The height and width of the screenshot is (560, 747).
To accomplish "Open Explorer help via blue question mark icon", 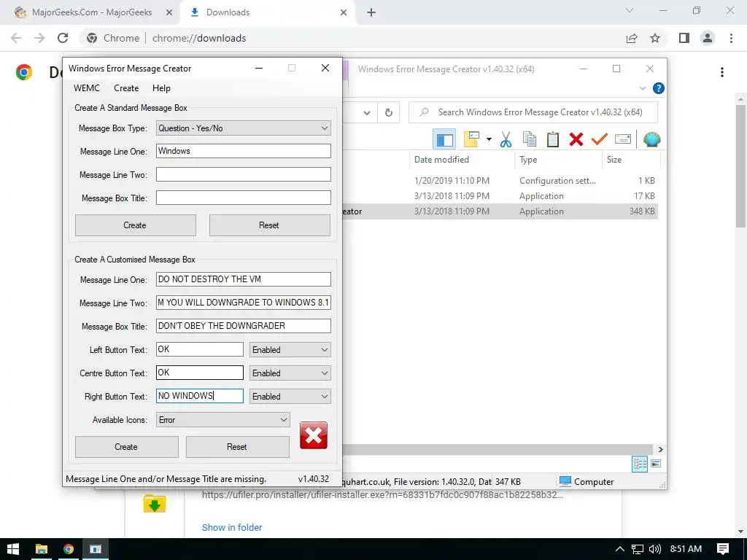I will click(x=659, y=88).
